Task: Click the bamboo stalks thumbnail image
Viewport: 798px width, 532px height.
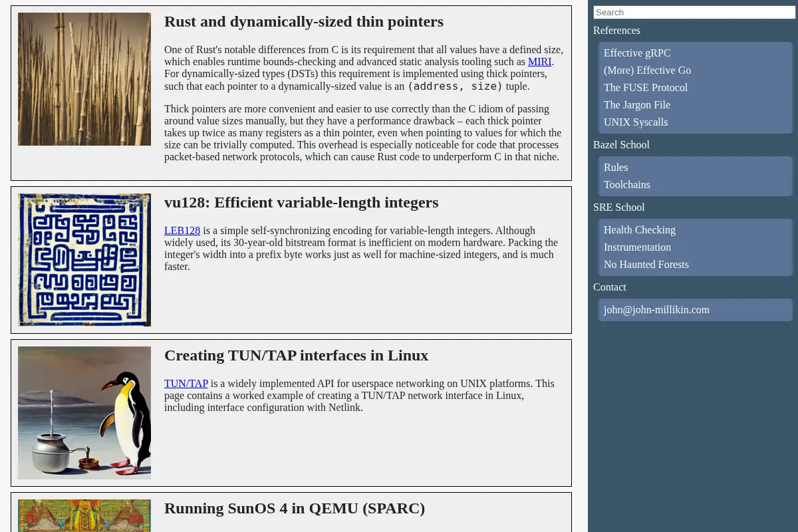Action: coord(84,79)
